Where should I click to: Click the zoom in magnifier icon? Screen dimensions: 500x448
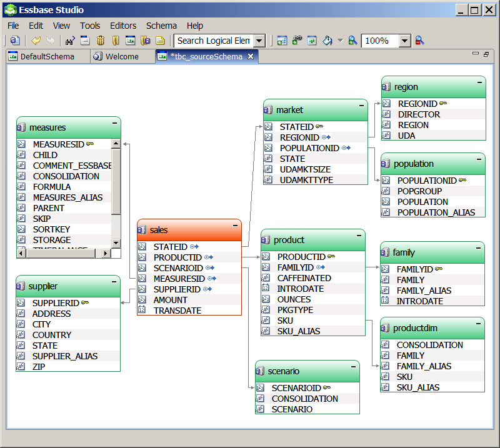(352, 41)
